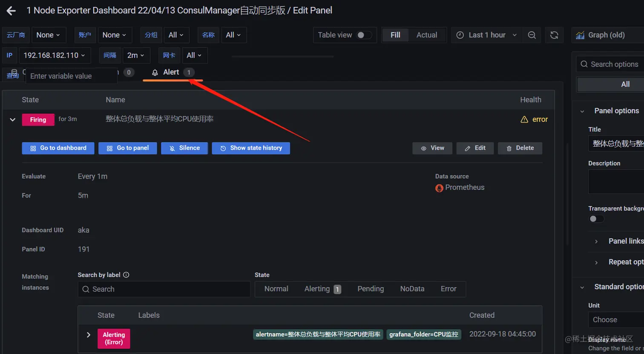
Task: Click the alertname label tag
Action: pos(318,334)
